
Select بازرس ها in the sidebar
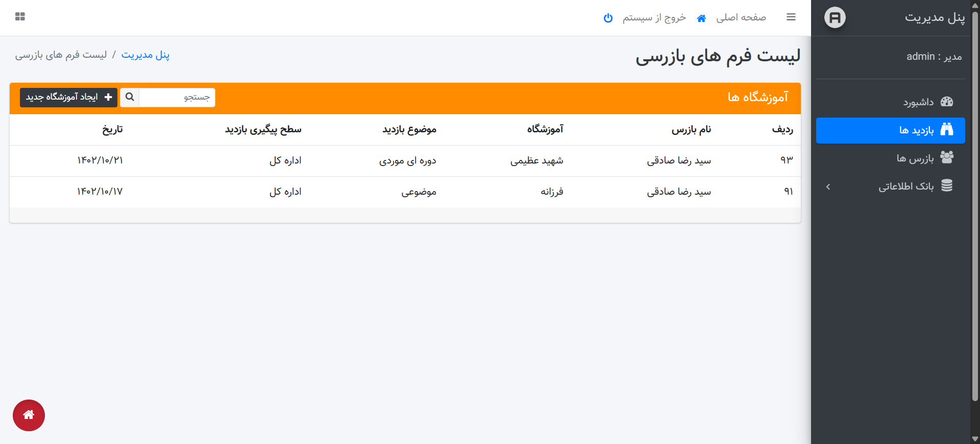(x=915, y=158)
